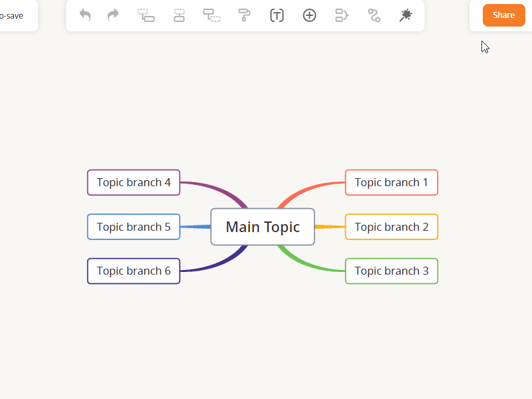Activate the format painter icon

pos(243,15)
